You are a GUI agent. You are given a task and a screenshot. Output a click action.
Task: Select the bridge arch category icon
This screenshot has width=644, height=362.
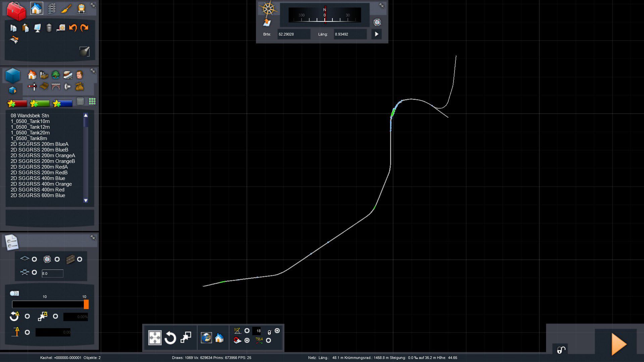click(x=56, y=87)
